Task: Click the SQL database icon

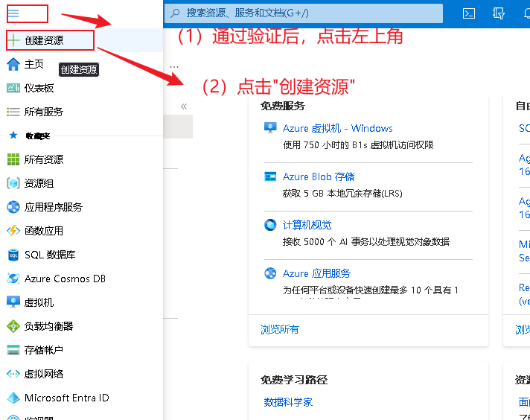Action: click(x=13, y=255)
